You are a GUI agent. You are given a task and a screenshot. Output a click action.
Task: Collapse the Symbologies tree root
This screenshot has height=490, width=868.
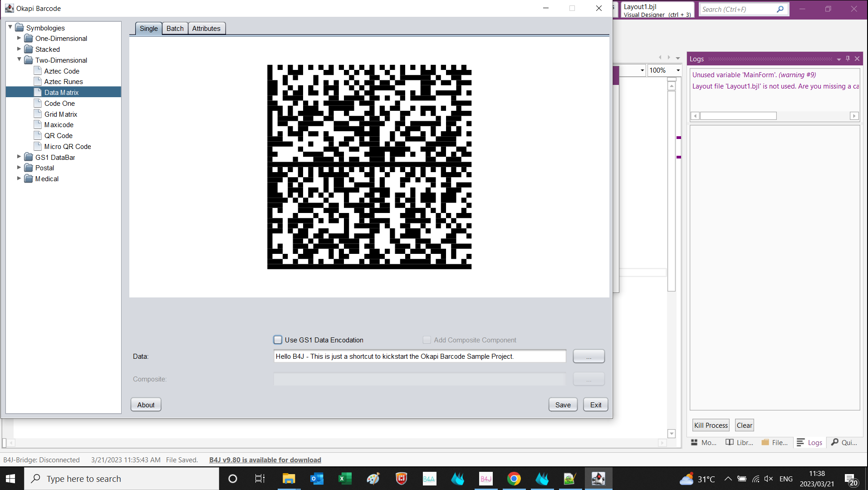click(x=10, y=27)
